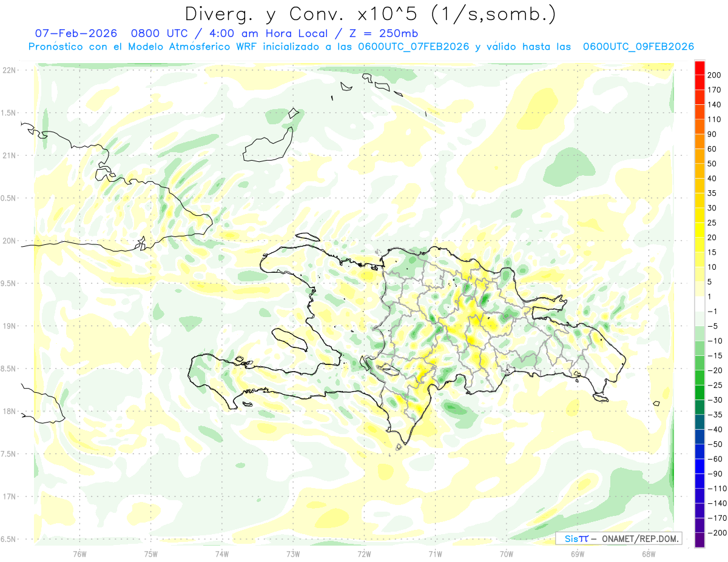Screen dimensions: 728x562
Task: Select the '22N' latitude label
Action: click(8, 70)
